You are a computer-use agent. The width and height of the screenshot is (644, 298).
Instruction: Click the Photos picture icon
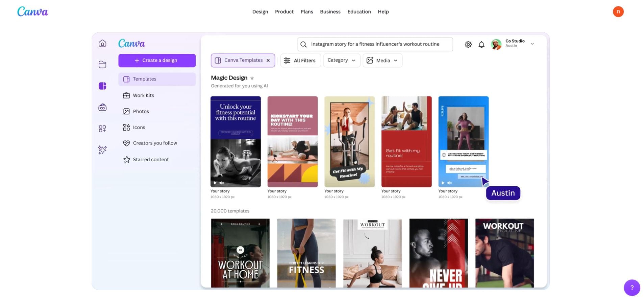coord(126,111)
